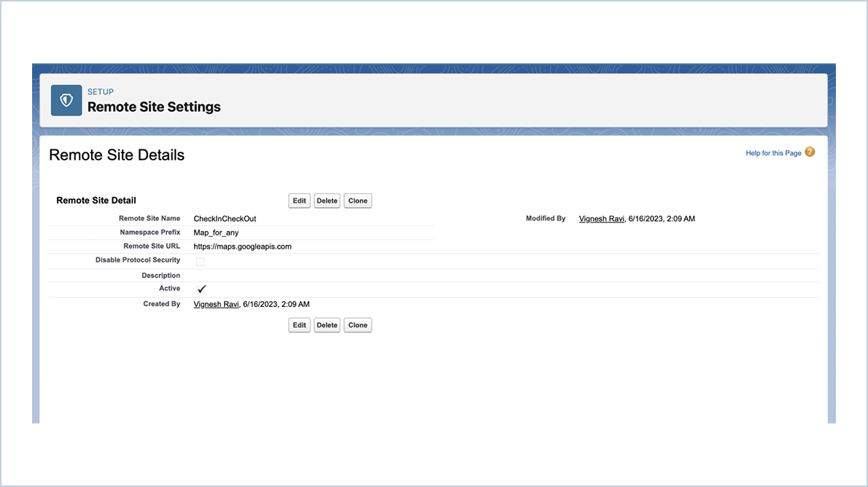This screenshot has height=487, width=868.
Task: Click Edit in the top button row
Action: tap(299, 200)
